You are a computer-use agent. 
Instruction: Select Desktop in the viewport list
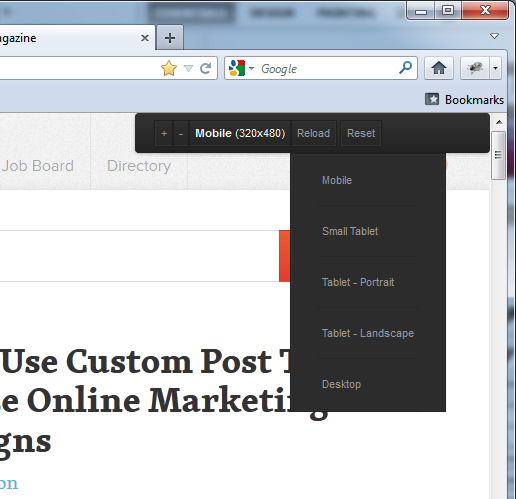pyautogui.click(x=341, y=384)
